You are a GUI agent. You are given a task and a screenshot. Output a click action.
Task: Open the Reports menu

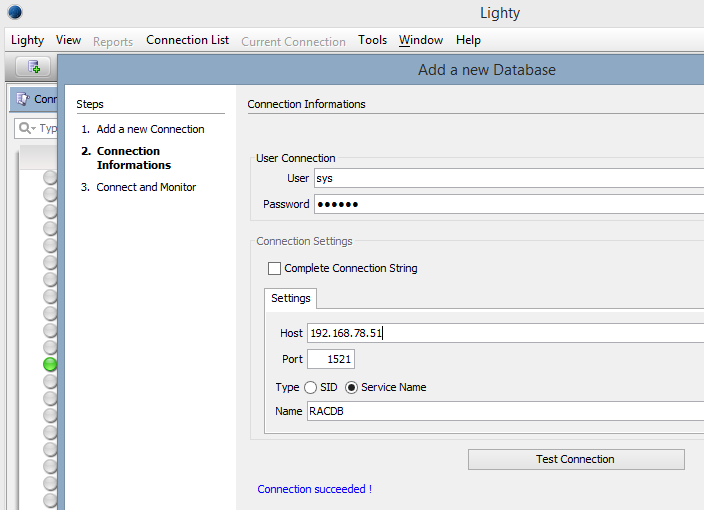pyautogui.click(x=113, y=42)
